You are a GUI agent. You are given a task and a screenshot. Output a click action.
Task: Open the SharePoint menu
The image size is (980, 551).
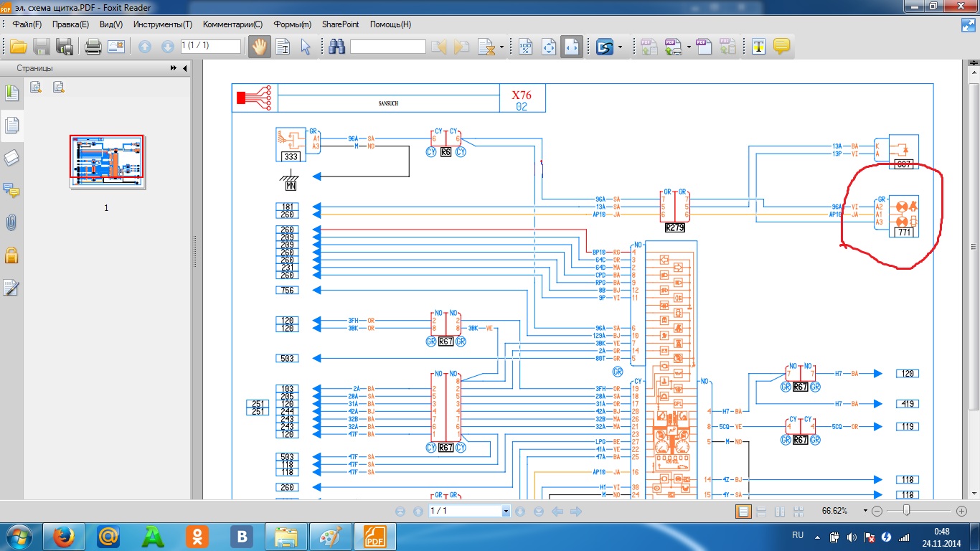point(341,24)
